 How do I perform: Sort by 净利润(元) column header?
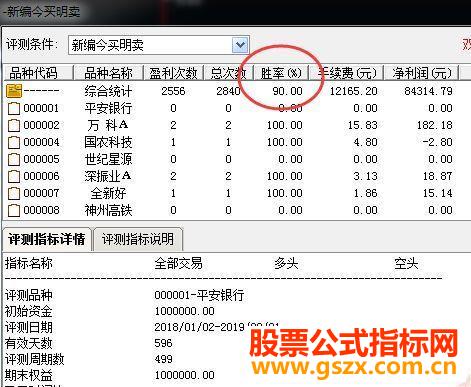pyautogui.click(x=422, y=73)
